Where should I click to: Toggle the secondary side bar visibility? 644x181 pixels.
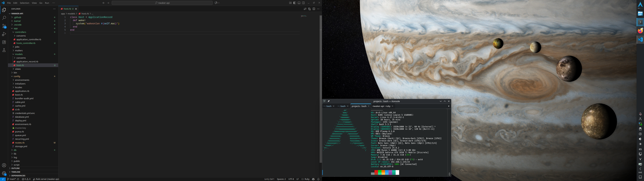point(303,3)
